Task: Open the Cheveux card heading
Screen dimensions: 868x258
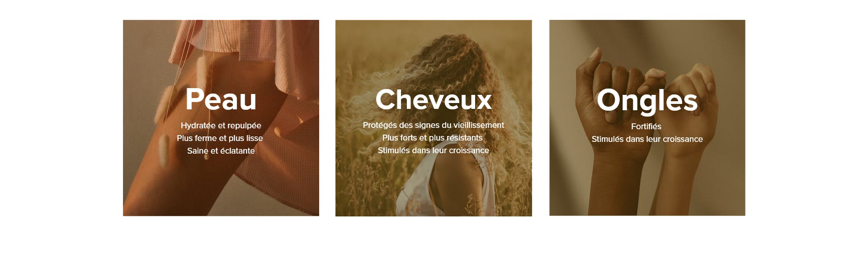Action: (433, 99)
